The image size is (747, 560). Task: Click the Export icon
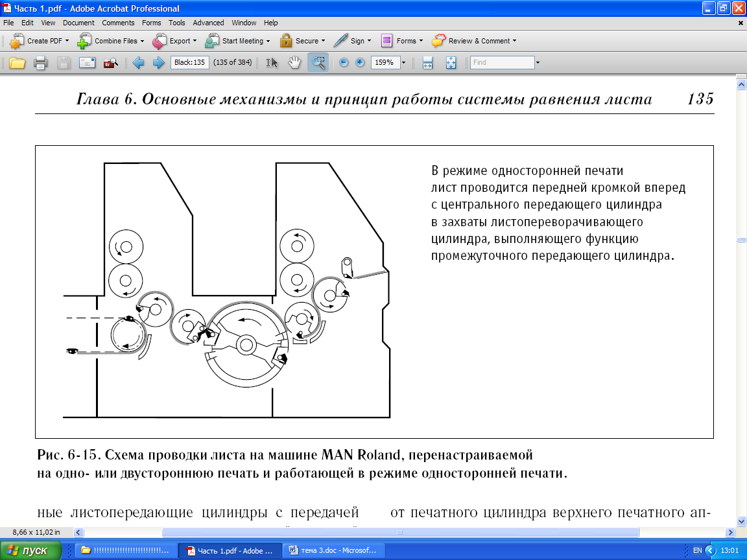(160, 41)
